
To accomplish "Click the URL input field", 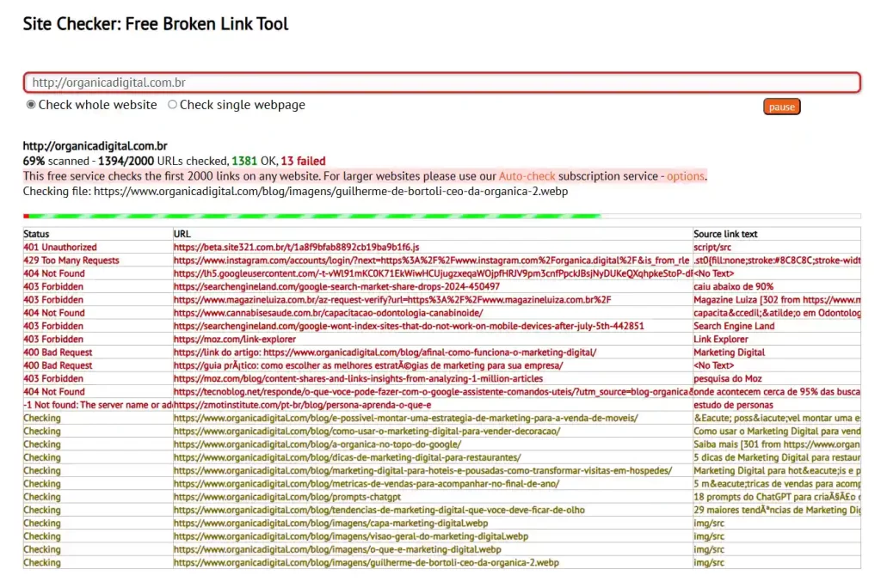I will point(440,83).
